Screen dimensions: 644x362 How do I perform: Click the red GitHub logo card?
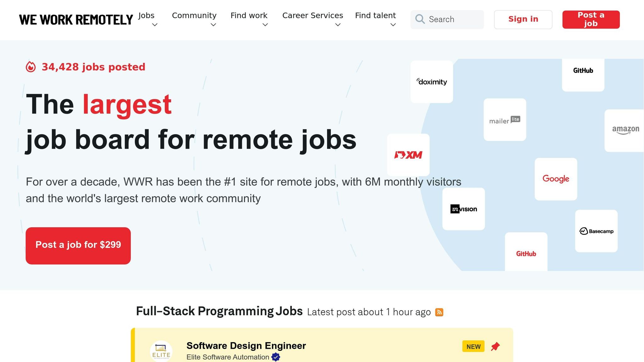(526, 252)
